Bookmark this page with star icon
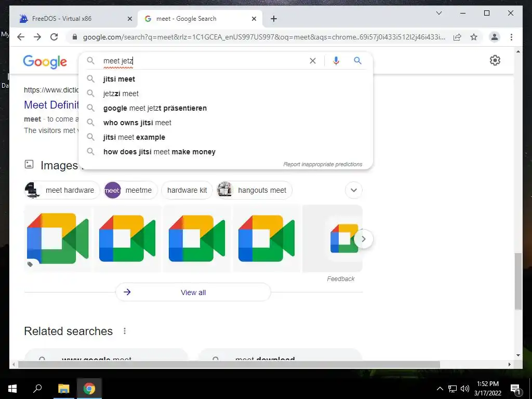Viewport: 532px width, 399px height. (x=474, y=37)
